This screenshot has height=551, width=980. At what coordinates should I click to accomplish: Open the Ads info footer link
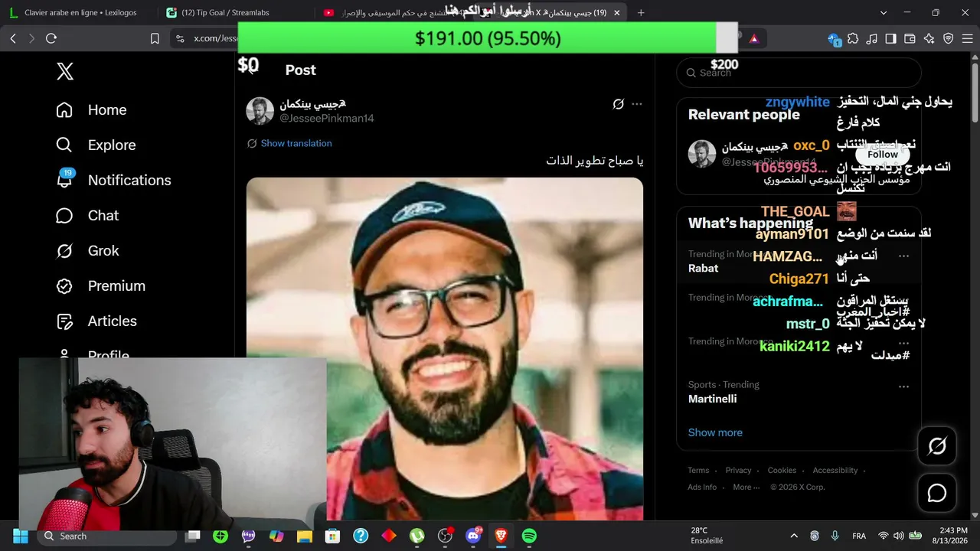click(702, 487)
